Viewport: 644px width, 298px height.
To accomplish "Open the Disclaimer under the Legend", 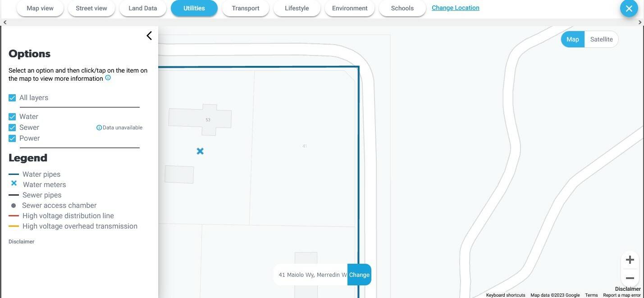I will click(21, 242).
